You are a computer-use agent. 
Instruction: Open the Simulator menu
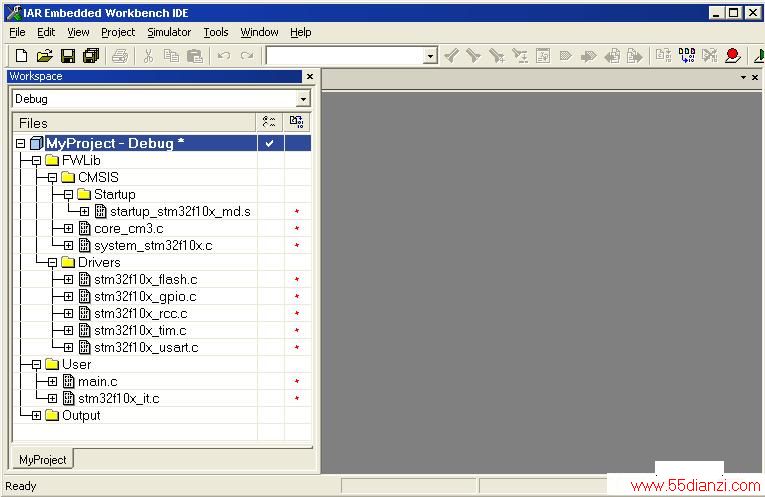point(169,32)
